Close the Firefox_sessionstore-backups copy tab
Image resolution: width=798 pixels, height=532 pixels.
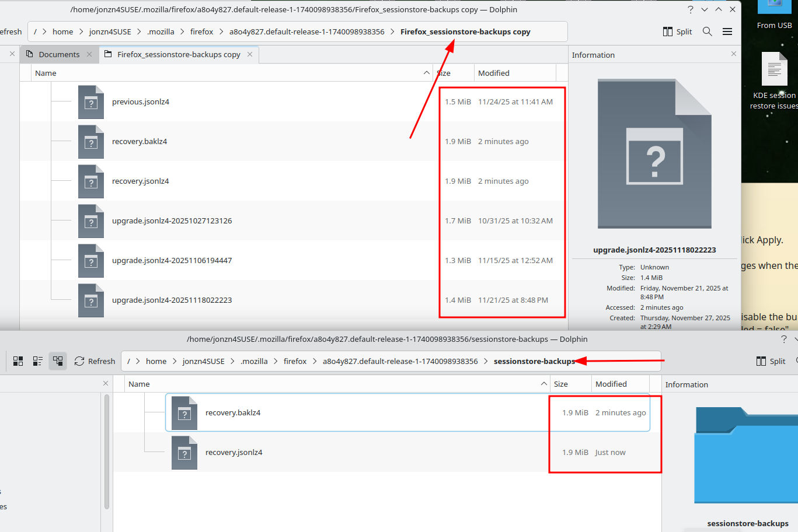(250, 54)
